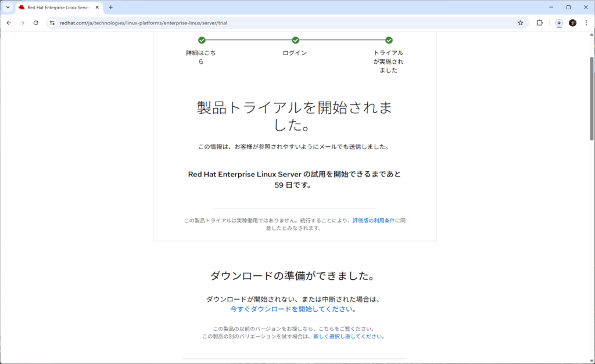Open Chrome three-dot menu

(586, 23)
